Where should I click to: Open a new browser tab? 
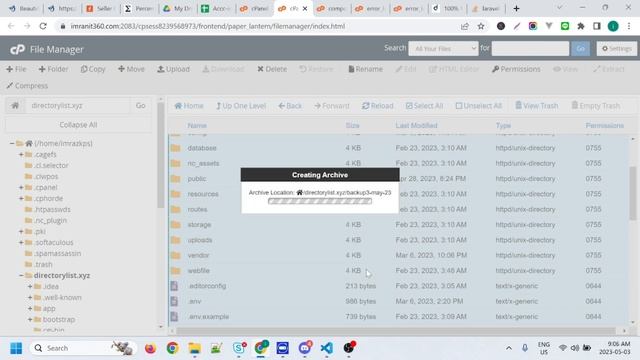click(x=516, y=8)
